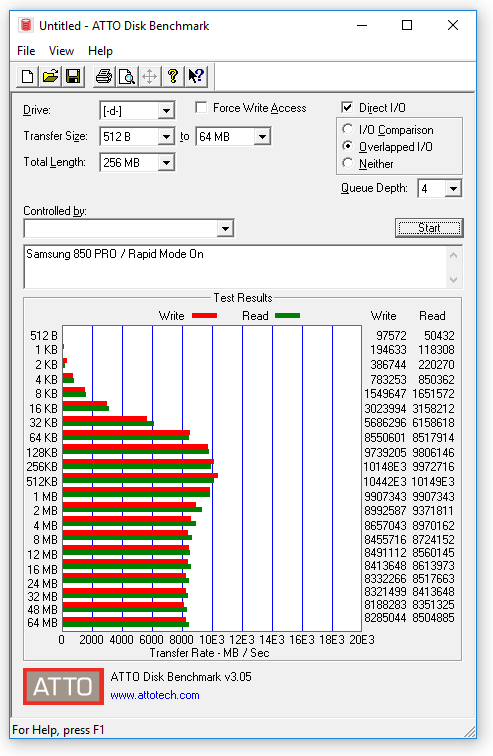Click write value 97572 for 512 B
Image resolution: width=493 pixels, height=756 pixels.
pyautogui.click(x=391, y=336)
